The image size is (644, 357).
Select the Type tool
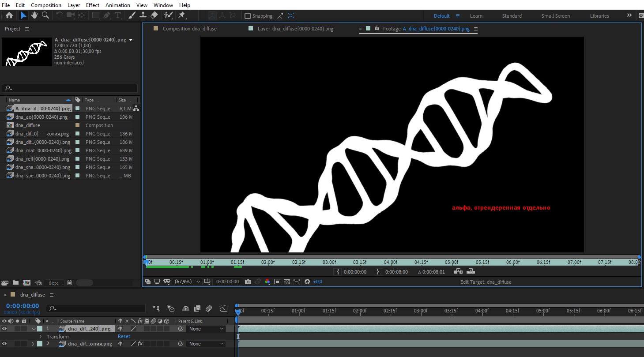[117, 15]
